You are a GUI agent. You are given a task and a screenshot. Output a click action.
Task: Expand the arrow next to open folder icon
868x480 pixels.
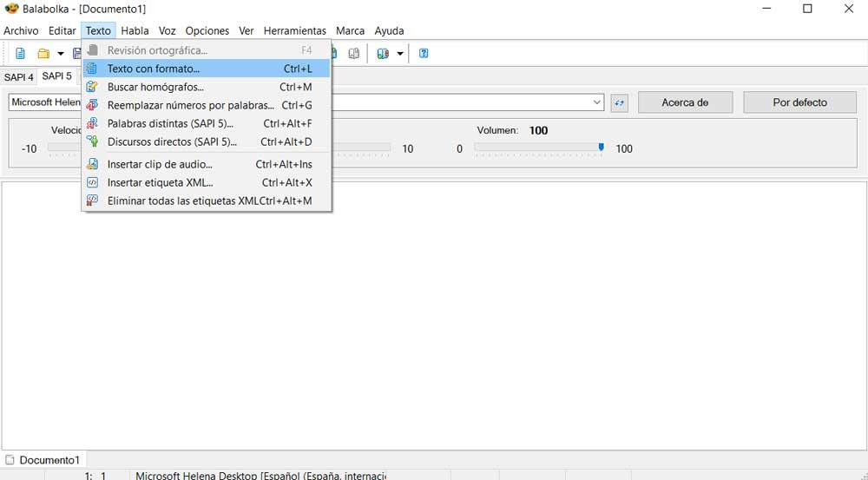coord(60,54)
